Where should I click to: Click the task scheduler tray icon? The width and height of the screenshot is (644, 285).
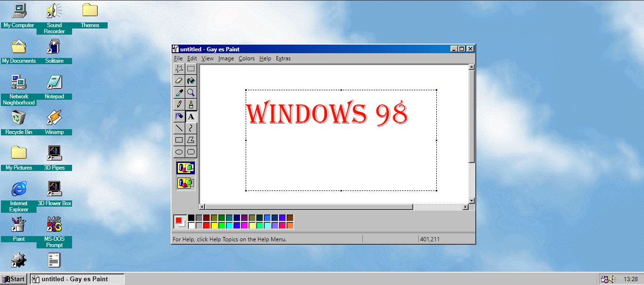[x=604, y=279]
